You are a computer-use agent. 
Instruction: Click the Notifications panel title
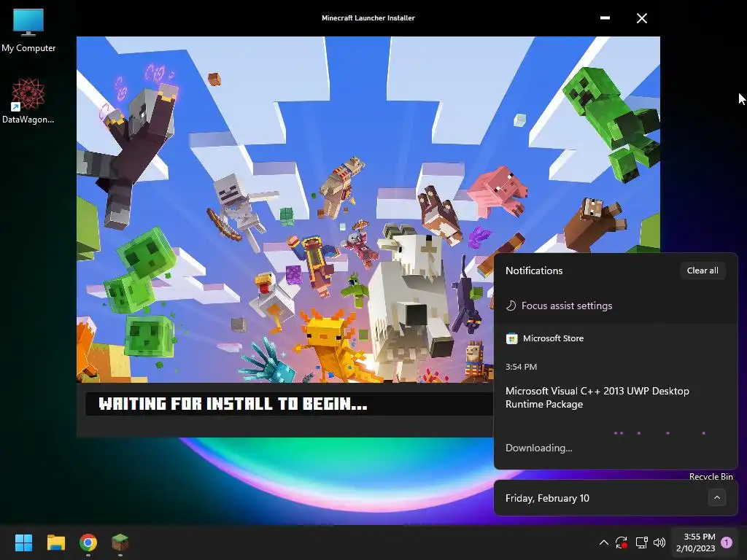[x=534, y=271]
